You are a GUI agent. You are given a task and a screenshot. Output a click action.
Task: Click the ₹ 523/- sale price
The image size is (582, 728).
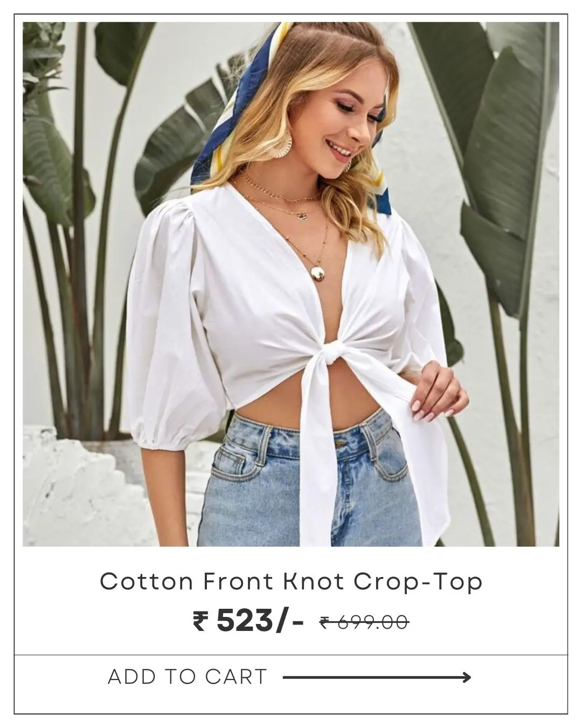pos(248,622)
